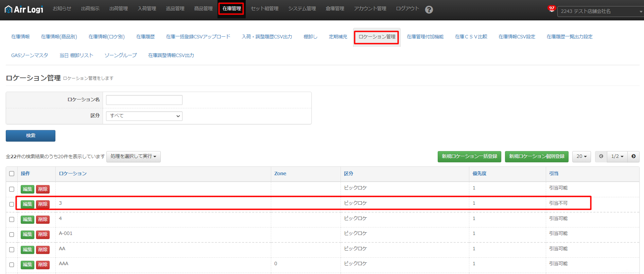Toggle the select-all checkbox in table header
The width and height of the screenshot is (644, 274).
pos(12,174)
